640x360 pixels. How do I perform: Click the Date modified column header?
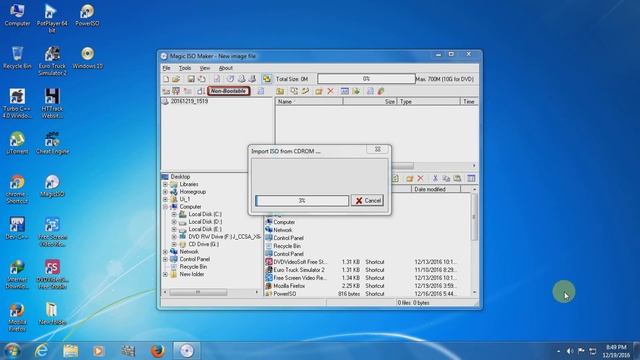[436, 189]
